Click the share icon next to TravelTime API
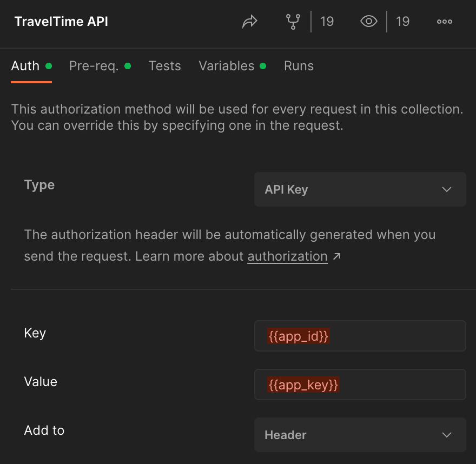 pos(249,22)
